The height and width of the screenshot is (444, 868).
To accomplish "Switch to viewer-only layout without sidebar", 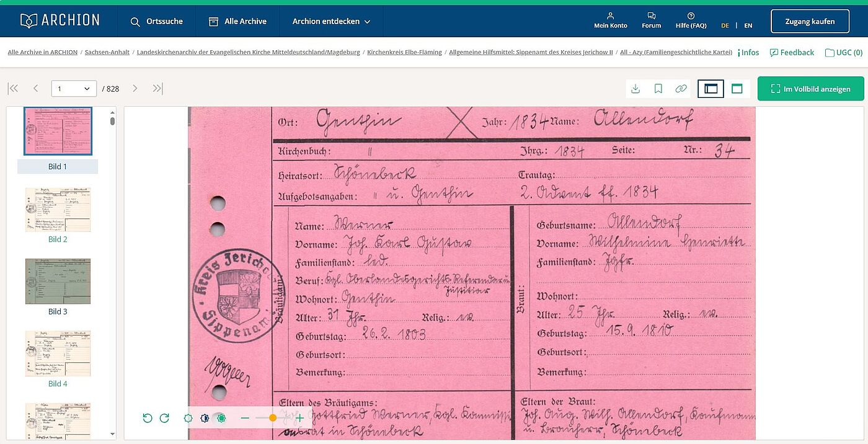I will (x=737, y=89).
